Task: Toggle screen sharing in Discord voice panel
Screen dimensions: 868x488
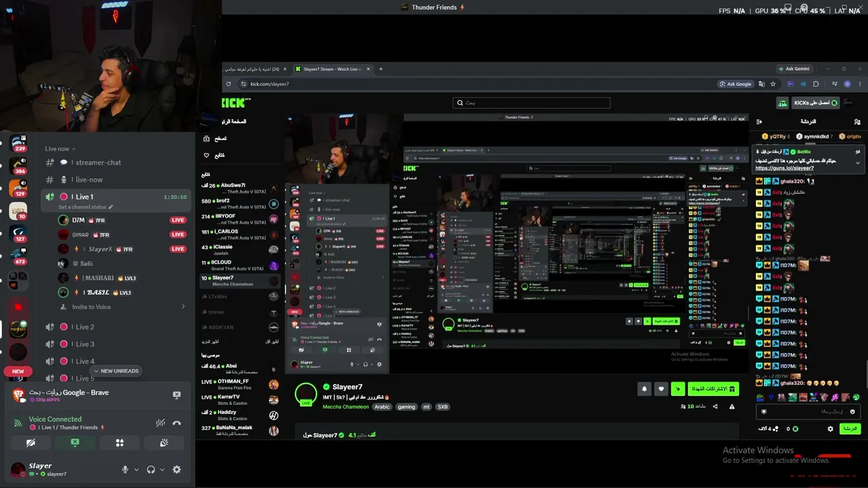Action: (x=75, y=443)
